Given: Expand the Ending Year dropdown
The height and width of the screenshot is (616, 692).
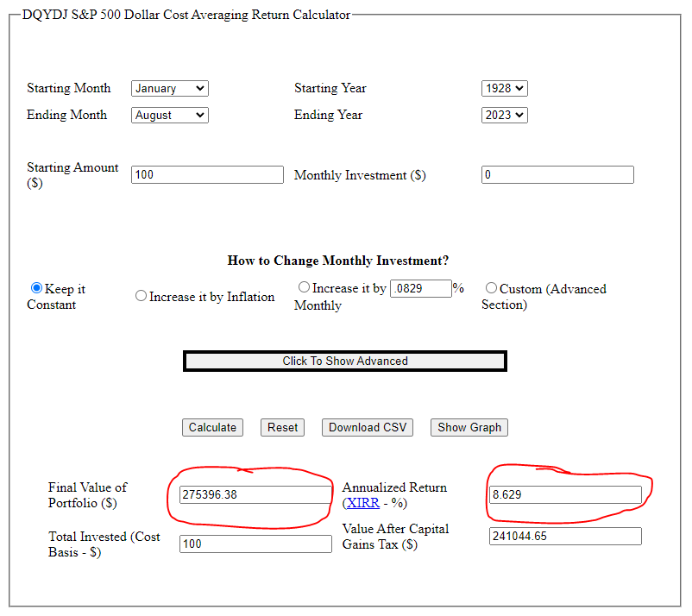Looking at the screenshot, I should click(504, 115).
